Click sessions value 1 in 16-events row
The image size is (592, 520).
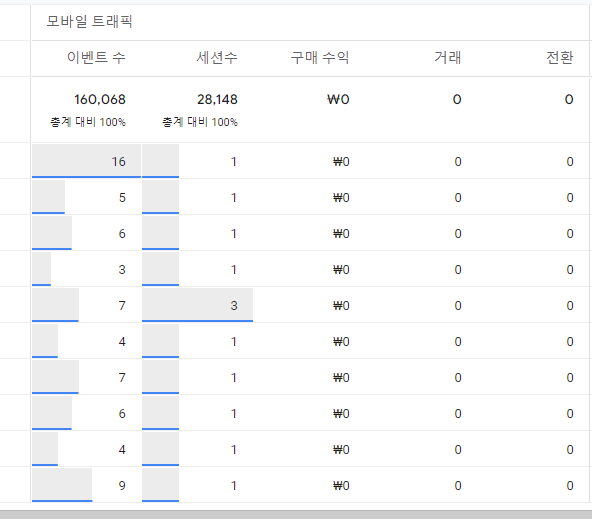pyautogui.click(x=234, y=162)
